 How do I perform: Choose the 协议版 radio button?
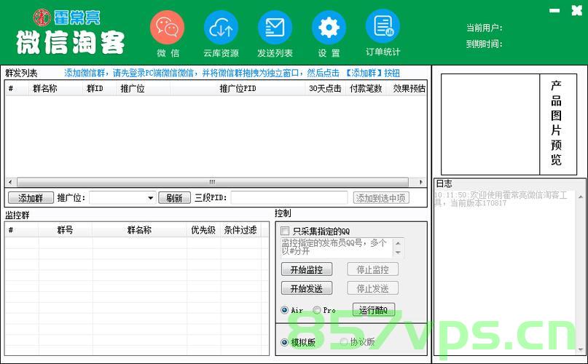343,342
